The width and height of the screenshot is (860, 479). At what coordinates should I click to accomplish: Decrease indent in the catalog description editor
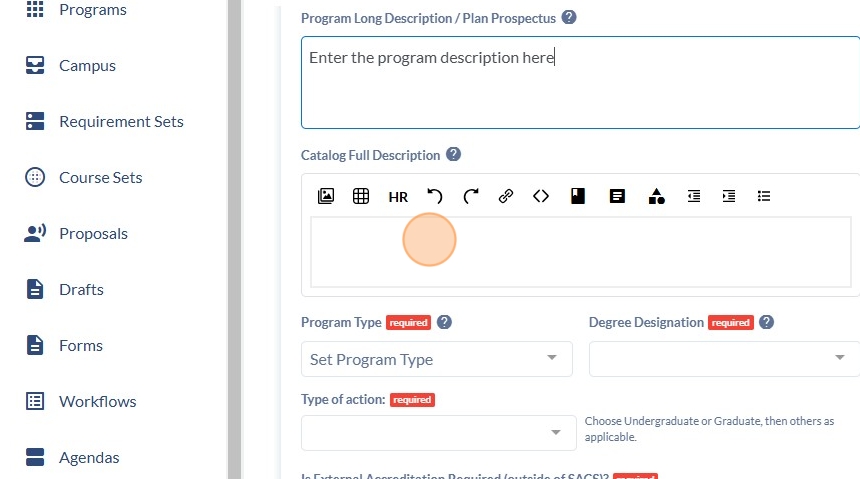pos(694,196)
